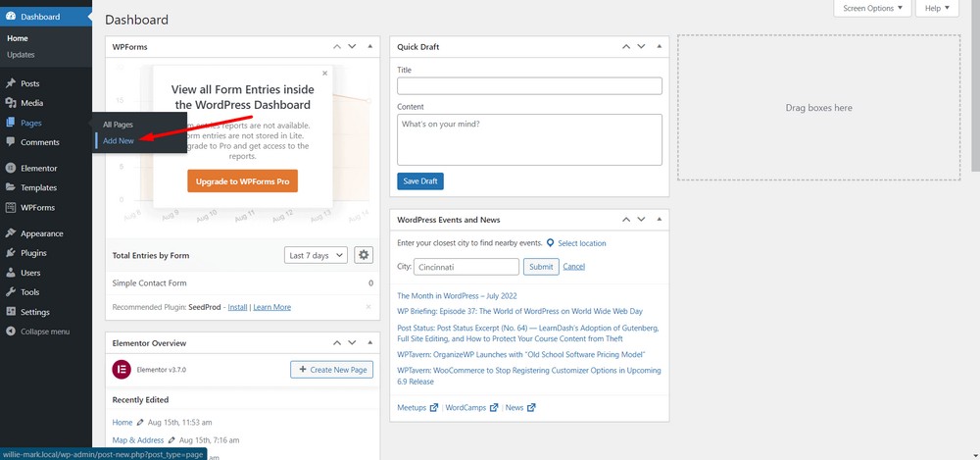Open the Tools wrench icon
Viewport: 980px width, 460px height.
[x=10, y=292]
